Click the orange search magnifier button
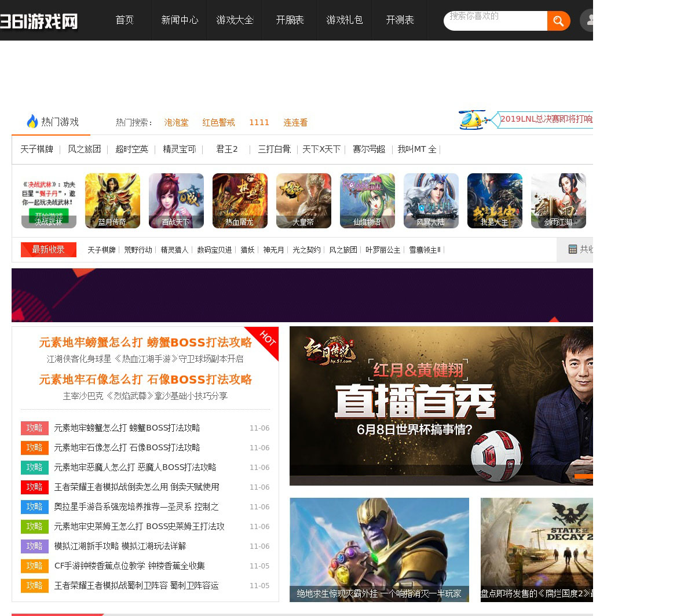 (x=558, y=21)
